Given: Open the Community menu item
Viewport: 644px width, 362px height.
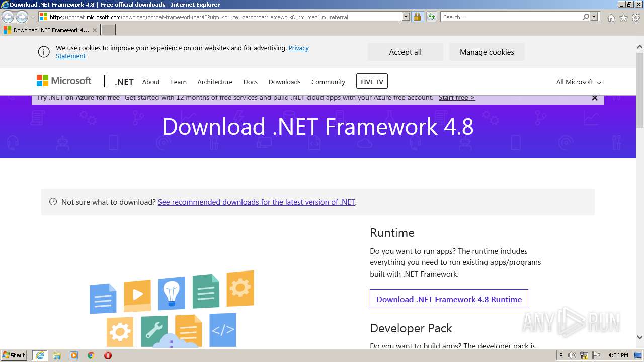Looking at the screenshot, I should (328, 82).
